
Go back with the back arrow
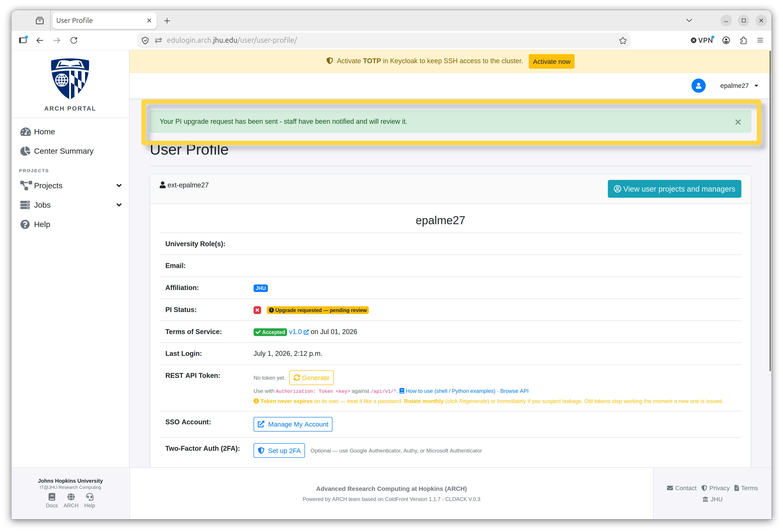[40, 40]
